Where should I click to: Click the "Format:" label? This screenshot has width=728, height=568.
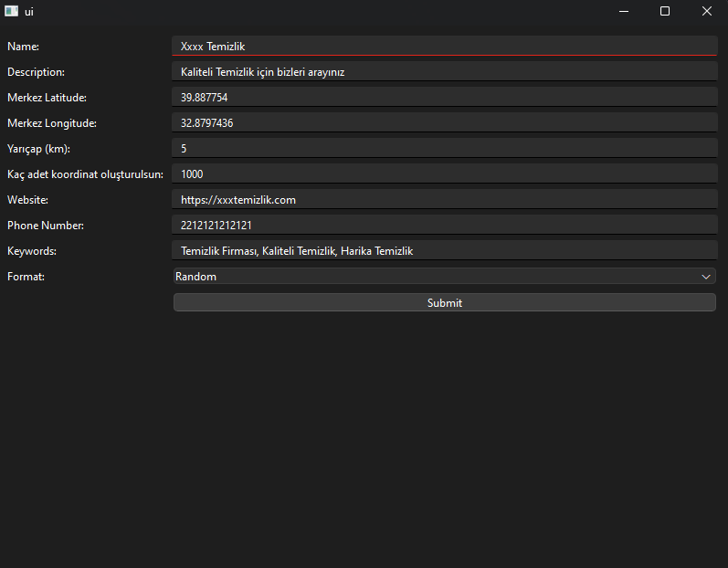(x=26, y=277)
